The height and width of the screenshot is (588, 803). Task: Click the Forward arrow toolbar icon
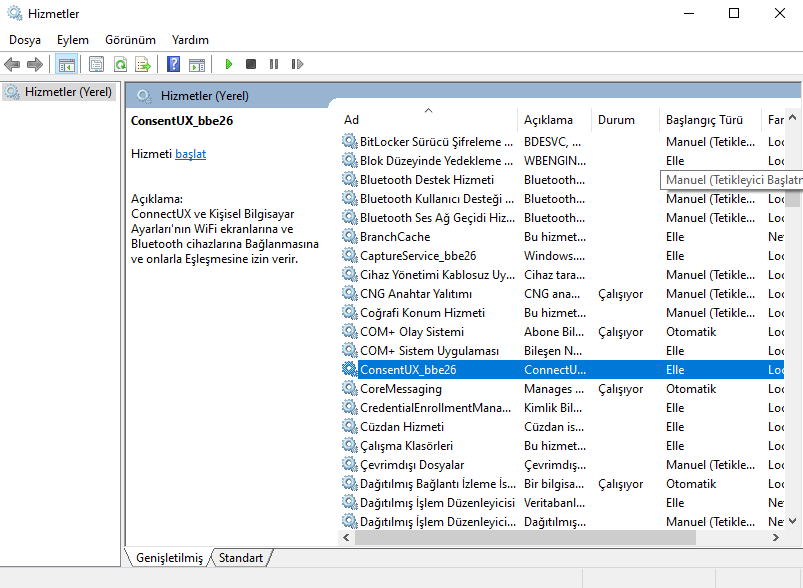point(35,64)
